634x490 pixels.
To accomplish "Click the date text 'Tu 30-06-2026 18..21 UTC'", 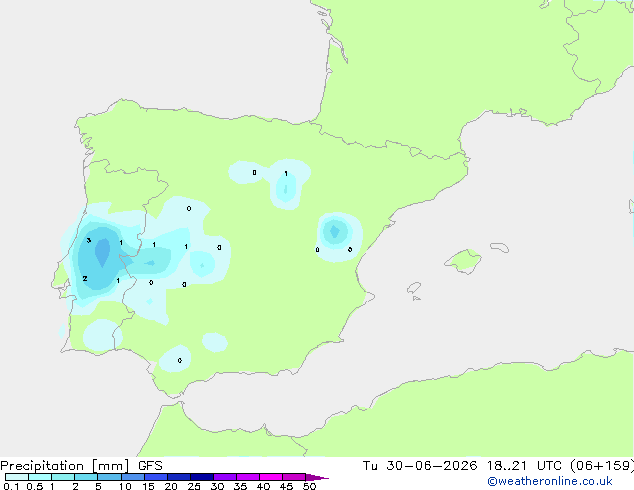I will click(464, 466).
